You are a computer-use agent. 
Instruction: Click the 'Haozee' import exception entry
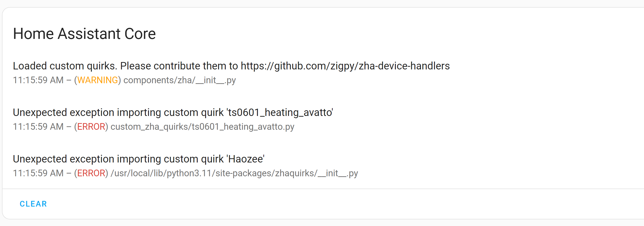pos(139,159)
